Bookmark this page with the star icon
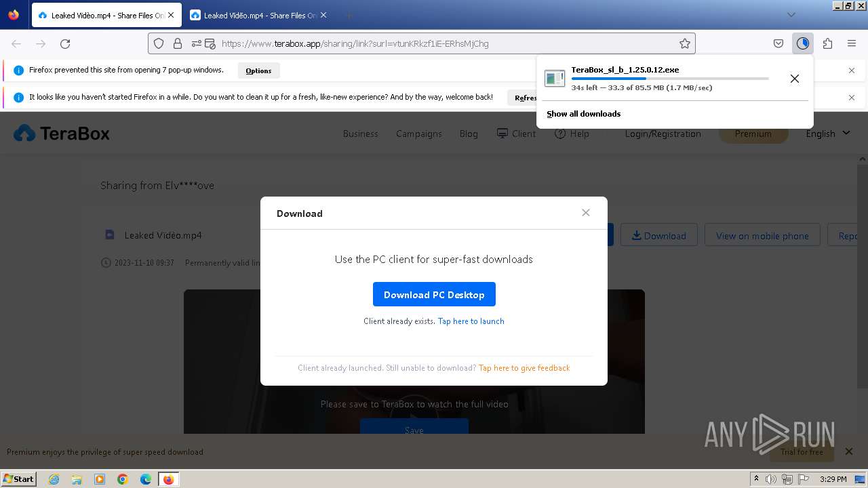 click(685, 43)
